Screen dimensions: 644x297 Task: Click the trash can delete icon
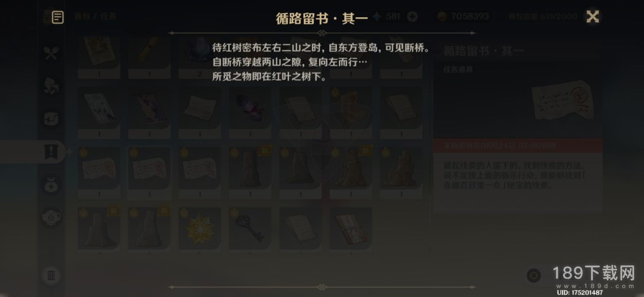click(52, 275)
